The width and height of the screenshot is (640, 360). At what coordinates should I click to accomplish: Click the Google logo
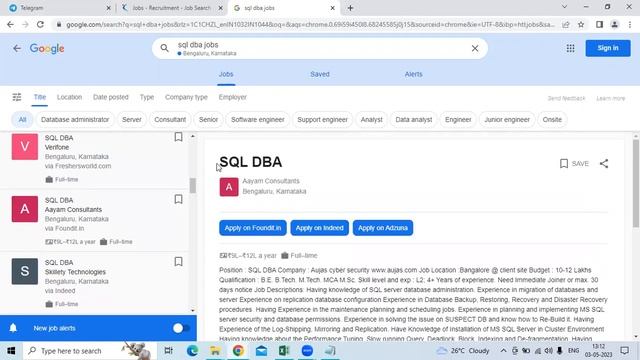(47, 49)
